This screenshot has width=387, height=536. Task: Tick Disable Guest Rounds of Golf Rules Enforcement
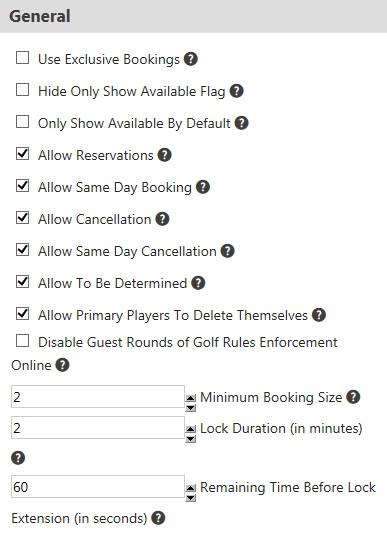coord(23,340)
